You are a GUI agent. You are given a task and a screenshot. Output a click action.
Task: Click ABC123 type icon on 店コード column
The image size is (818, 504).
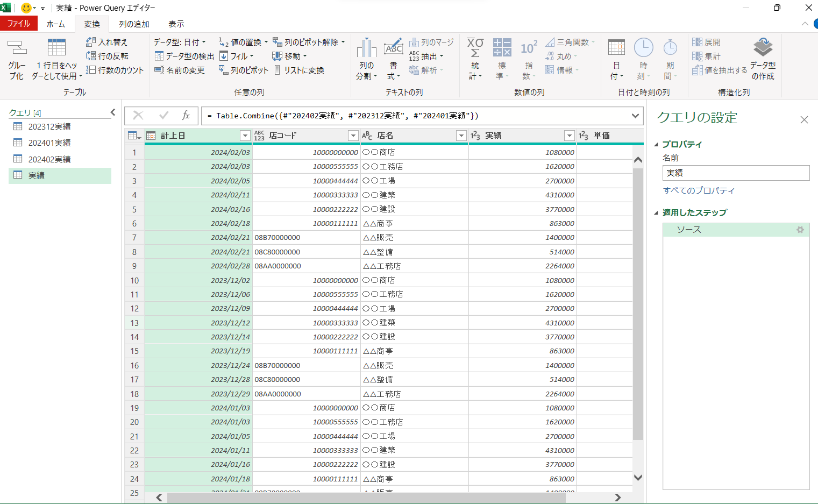point(259,136)
